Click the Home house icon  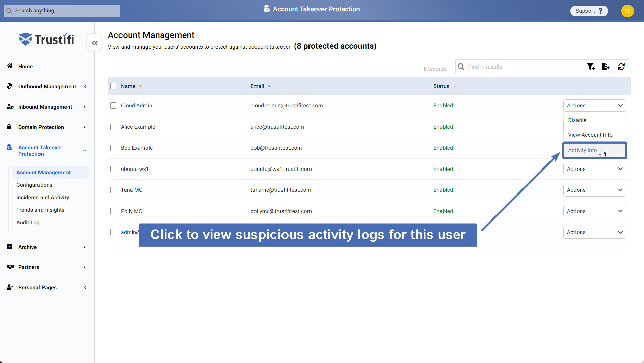[10, 66]
